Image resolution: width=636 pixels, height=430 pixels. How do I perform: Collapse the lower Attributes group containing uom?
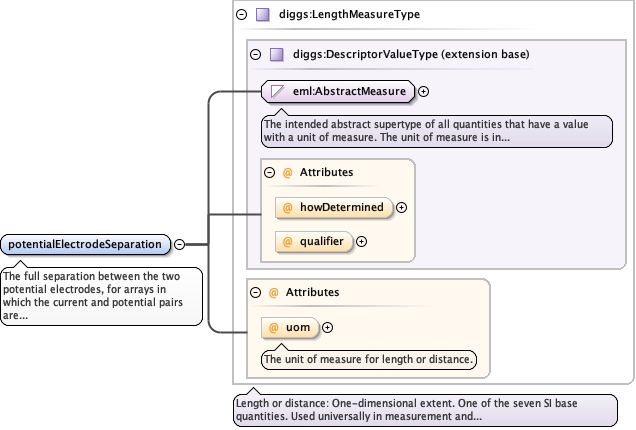click(256, 292)
